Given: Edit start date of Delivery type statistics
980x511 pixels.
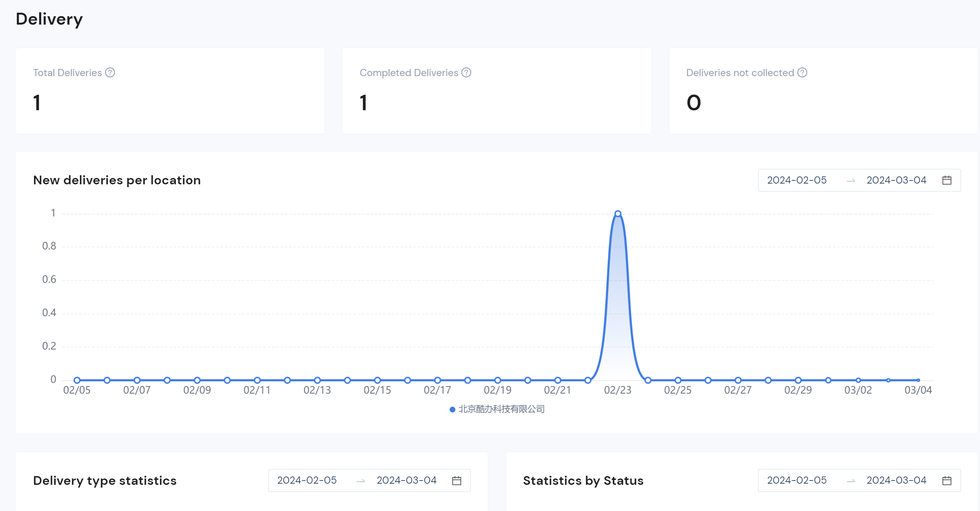Looking at the screenshot, I should [307, 480].
